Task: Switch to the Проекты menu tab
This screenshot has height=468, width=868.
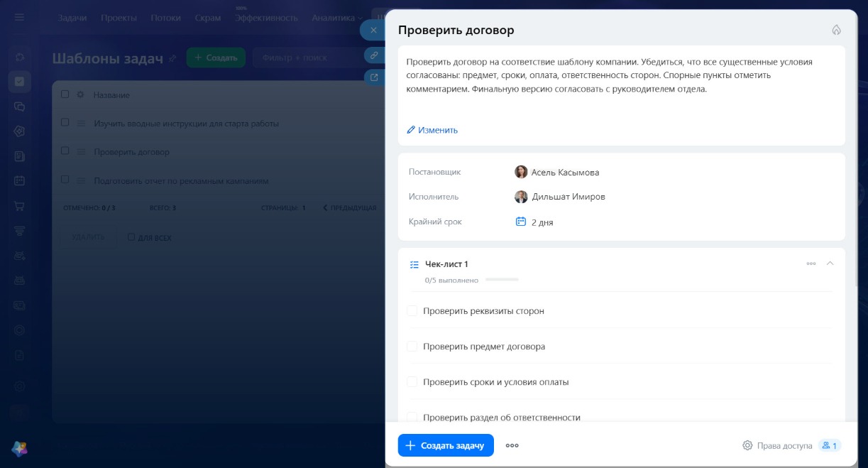Action: [119, 18]
